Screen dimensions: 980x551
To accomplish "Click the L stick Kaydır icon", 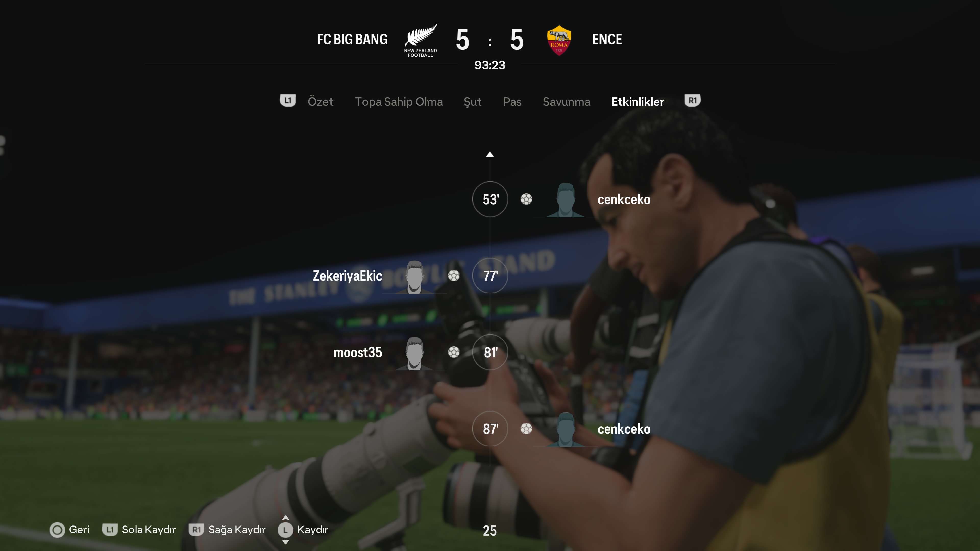I will pos(285,530).
